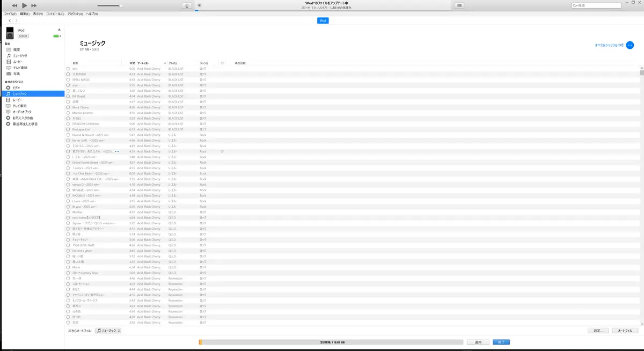
Task: Click the rewind previous-track button
Action: (14, 5)
